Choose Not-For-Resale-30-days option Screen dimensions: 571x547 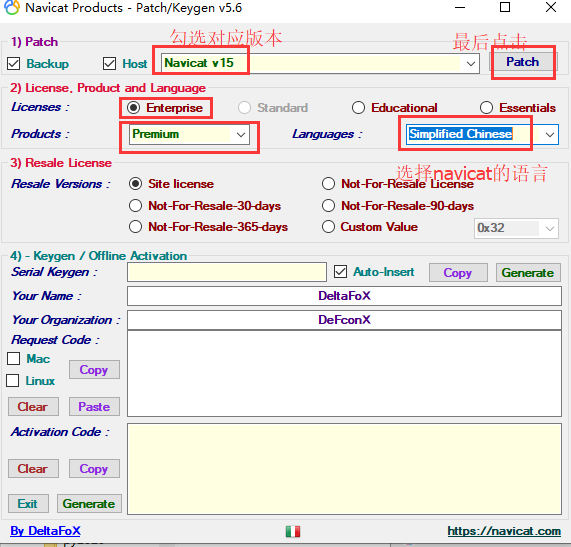(x=135, y=206)
